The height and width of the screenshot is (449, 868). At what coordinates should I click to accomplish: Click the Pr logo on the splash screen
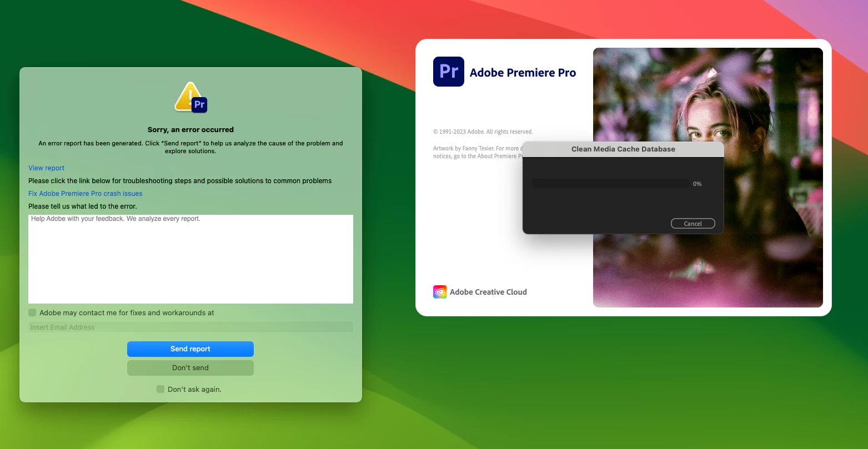pos(448,72)
